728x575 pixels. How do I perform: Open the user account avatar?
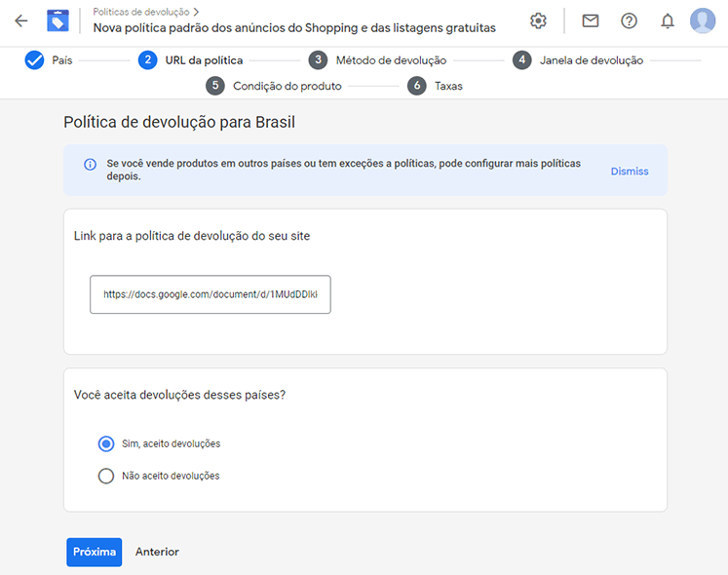click(703, 20)
